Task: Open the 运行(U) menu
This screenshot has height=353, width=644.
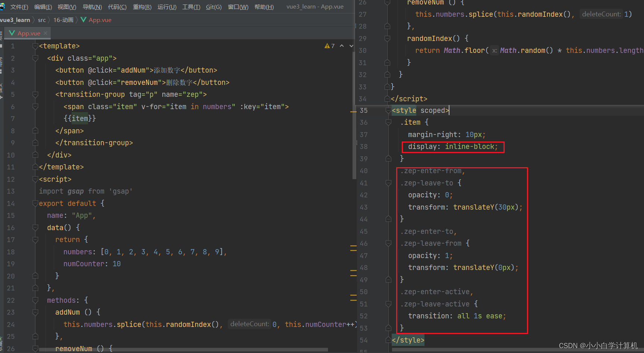Action: tap(167, 7)
